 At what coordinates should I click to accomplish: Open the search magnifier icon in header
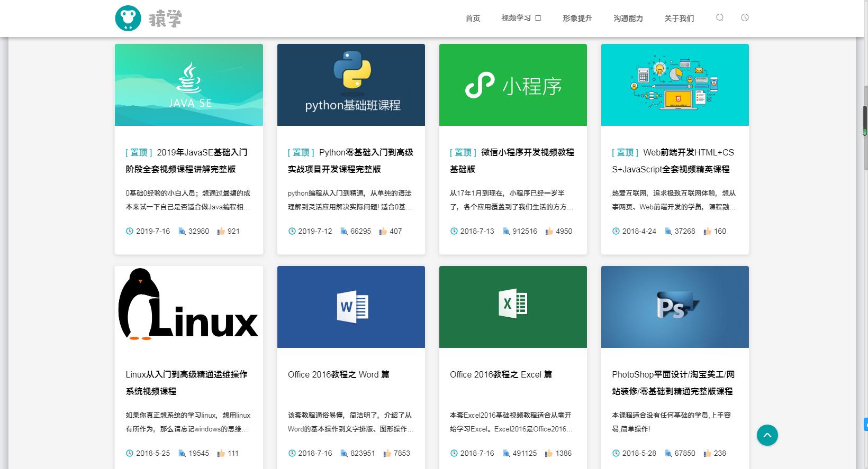(x=720, y=17)
